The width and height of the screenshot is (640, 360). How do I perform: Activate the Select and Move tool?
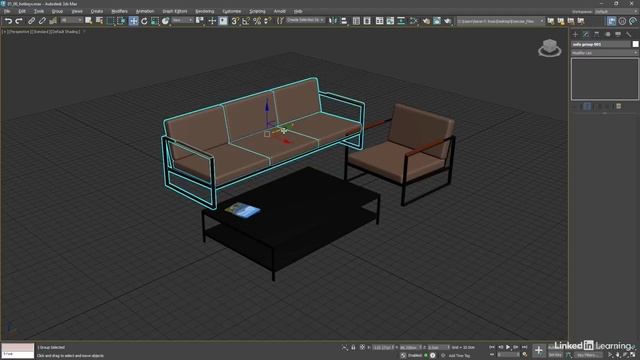133,21
